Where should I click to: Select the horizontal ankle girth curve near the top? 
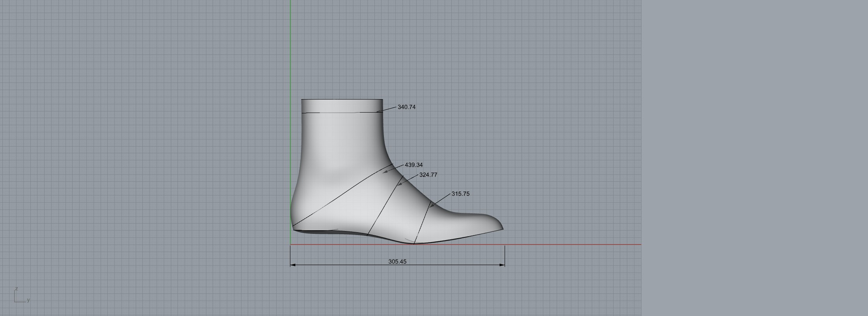(x=339, y=113)
